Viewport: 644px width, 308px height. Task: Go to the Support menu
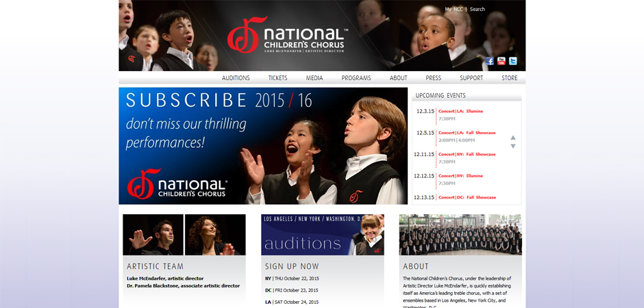click(x=471, y=78)
